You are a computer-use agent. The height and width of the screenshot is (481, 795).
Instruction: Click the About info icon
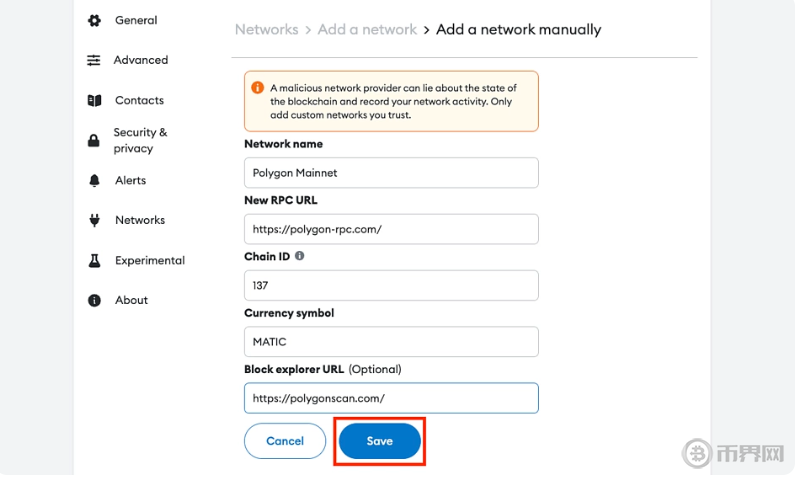pyautogui.click(x=94, y=300)
